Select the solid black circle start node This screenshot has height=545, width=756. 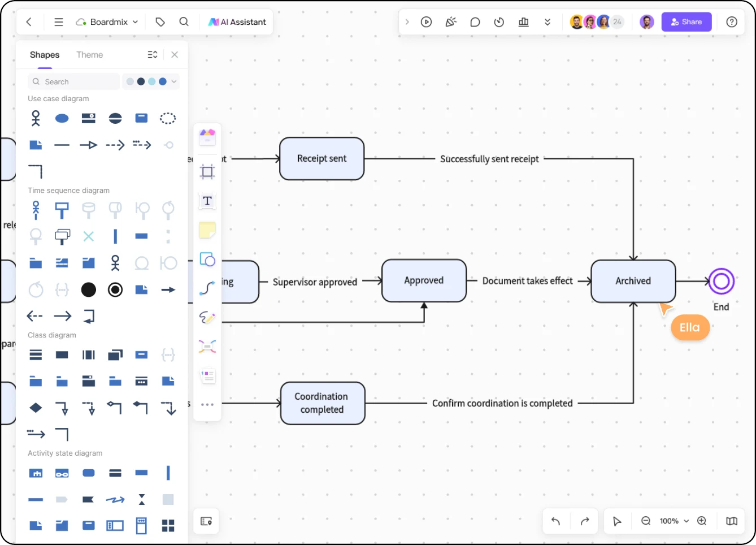click(89, 290)
